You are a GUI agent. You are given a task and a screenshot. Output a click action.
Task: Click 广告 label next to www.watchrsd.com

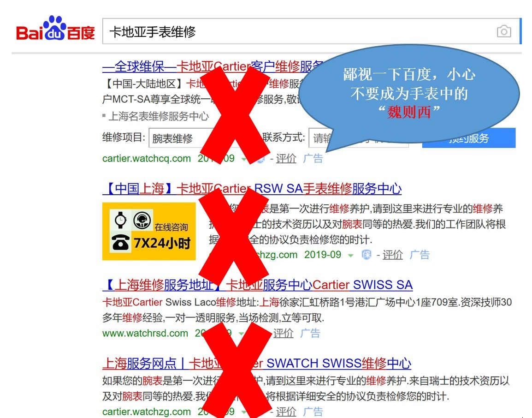point(310,333)
